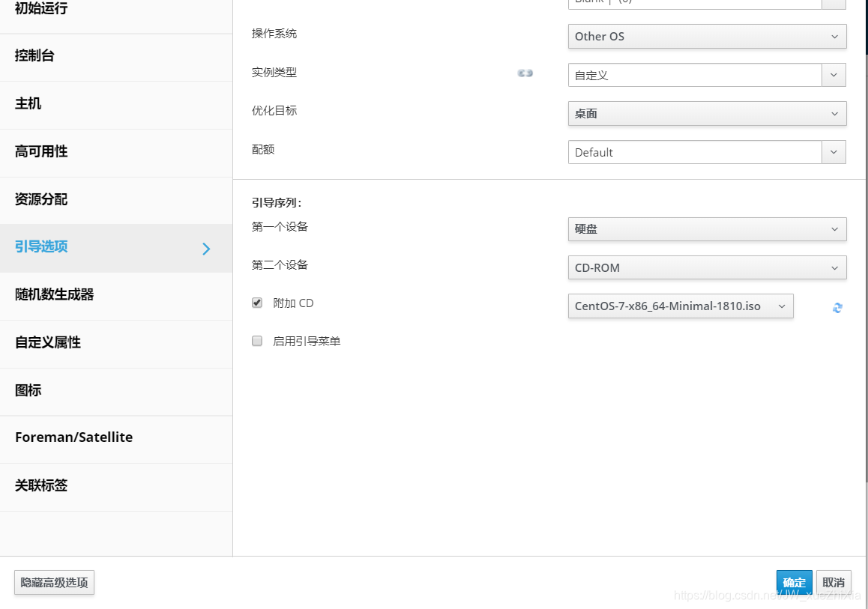Open the CentOS-7 ISO image dropdown
The image size is (868, 609).
(x=681, y=306)
